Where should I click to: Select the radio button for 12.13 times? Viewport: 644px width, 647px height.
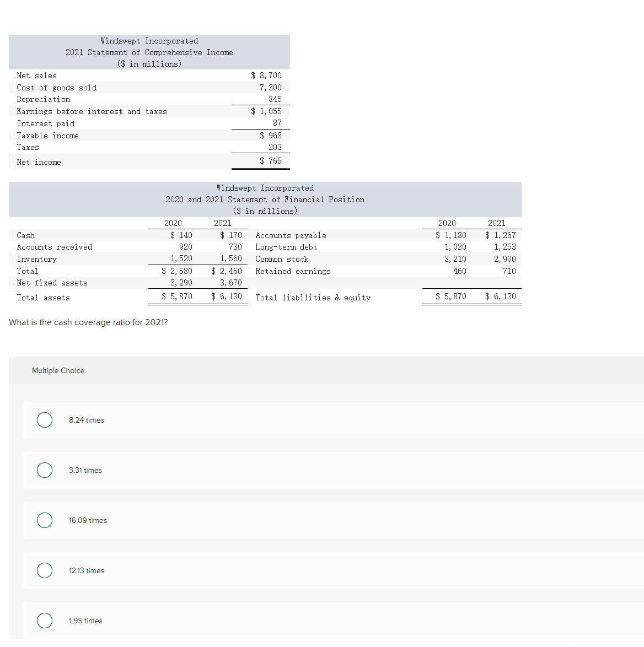click(x=44, y=570)
